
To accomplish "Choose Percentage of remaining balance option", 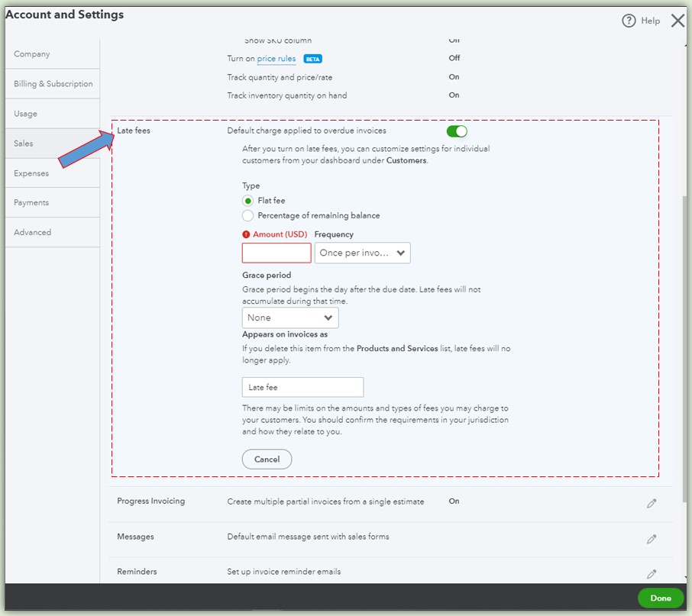I will [247, 215].
